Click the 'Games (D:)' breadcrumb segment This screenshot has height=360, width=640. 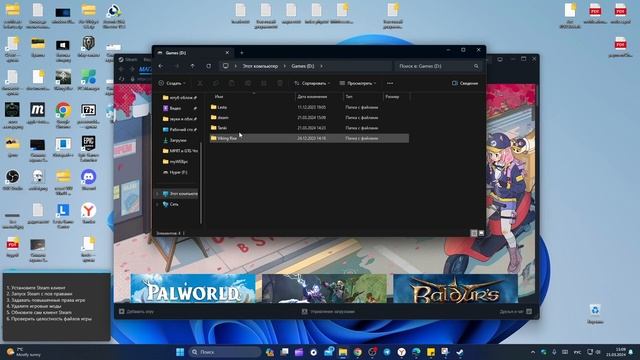pos(303,66)
